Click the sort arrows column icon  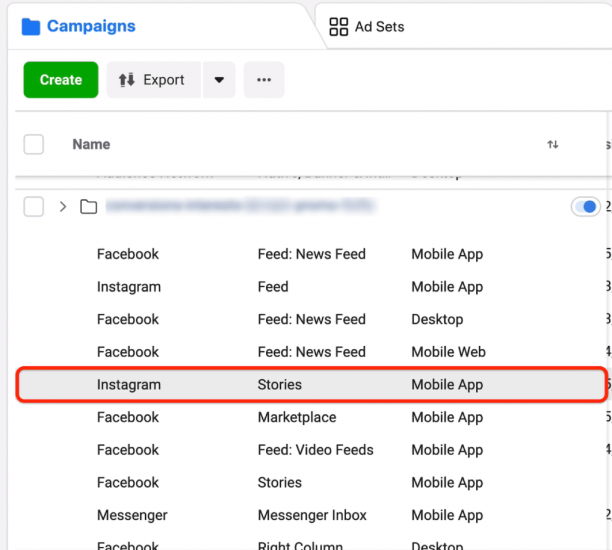click(553, 145)
